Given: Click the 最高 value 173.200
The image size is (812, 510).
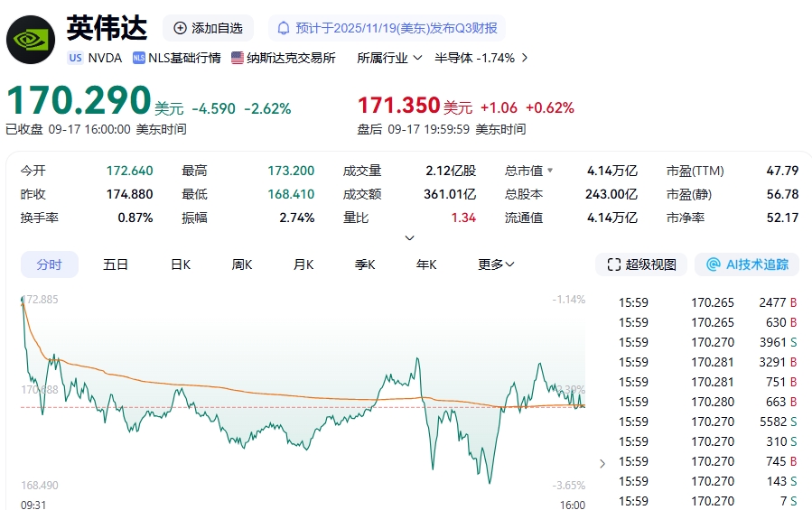Looking at the screenshot, I should coord(291,171).
